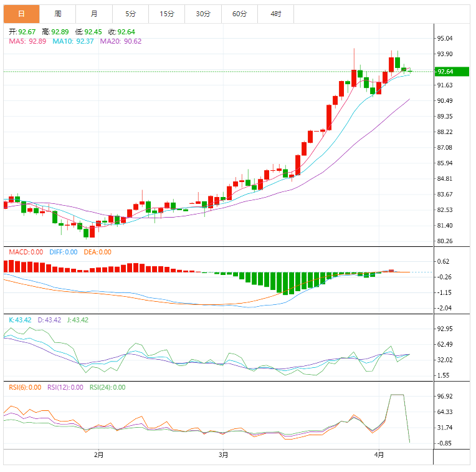Click the 收:92.64 closing price text
This screenshot has height=472, width=476.
tap(121, 32)
